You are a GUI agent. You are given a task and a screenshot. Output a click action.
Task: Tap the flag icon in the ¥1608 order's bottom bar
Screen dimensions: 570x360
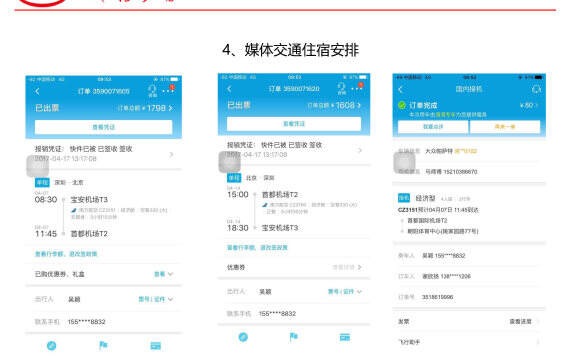[294, 337]
